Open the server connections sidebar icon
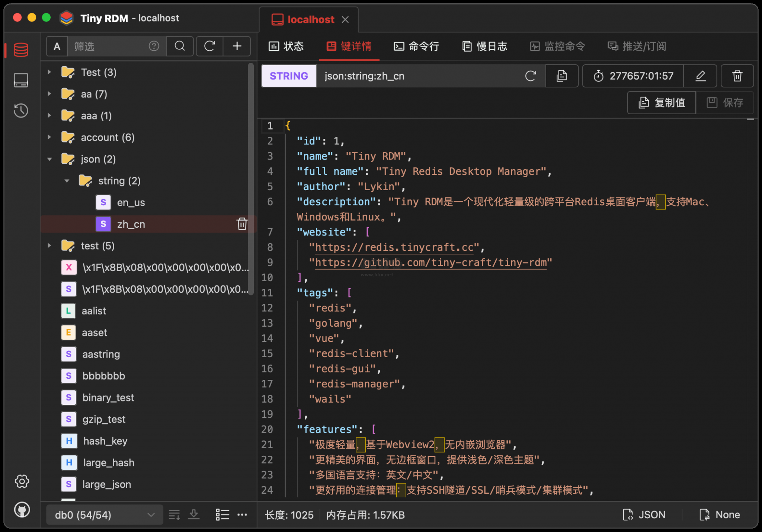The image size is (762, 532). point(21,80)
